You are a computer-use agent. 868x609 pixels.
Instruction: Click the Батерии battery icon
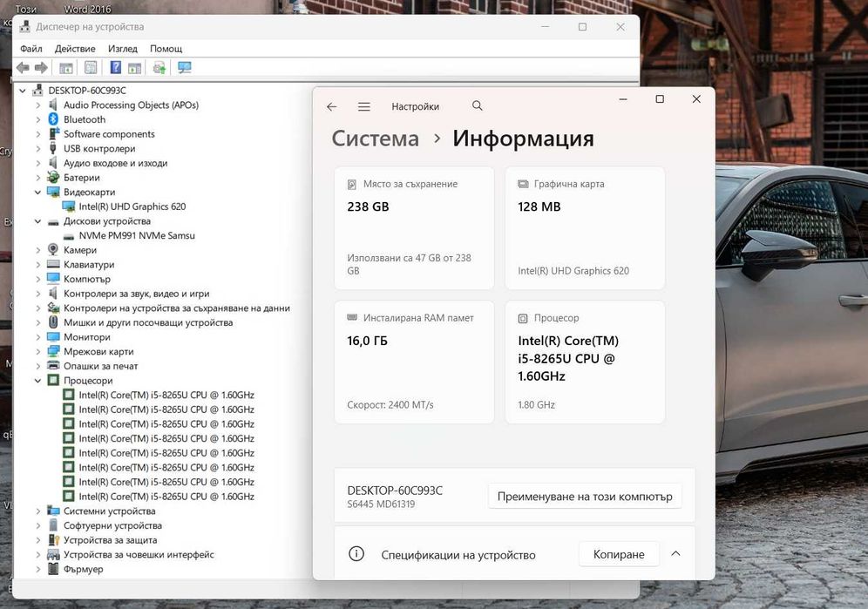[53, 177]
